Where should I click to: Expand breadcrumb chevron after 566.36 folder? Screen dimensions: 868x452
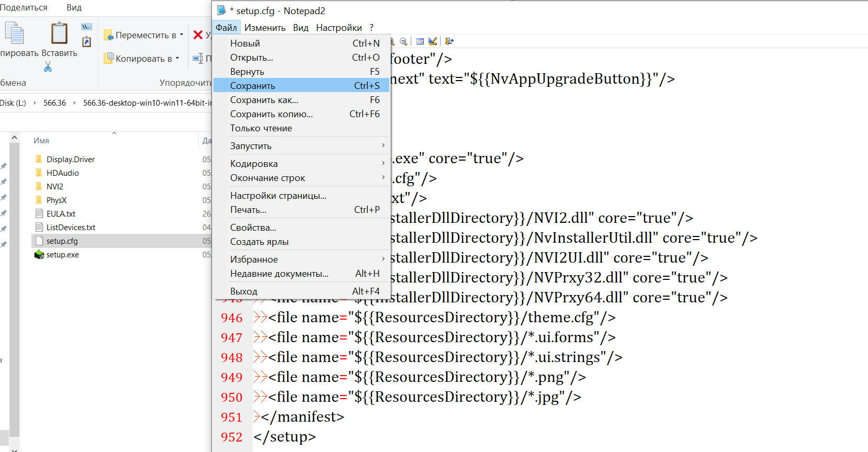tap(74, 103)
